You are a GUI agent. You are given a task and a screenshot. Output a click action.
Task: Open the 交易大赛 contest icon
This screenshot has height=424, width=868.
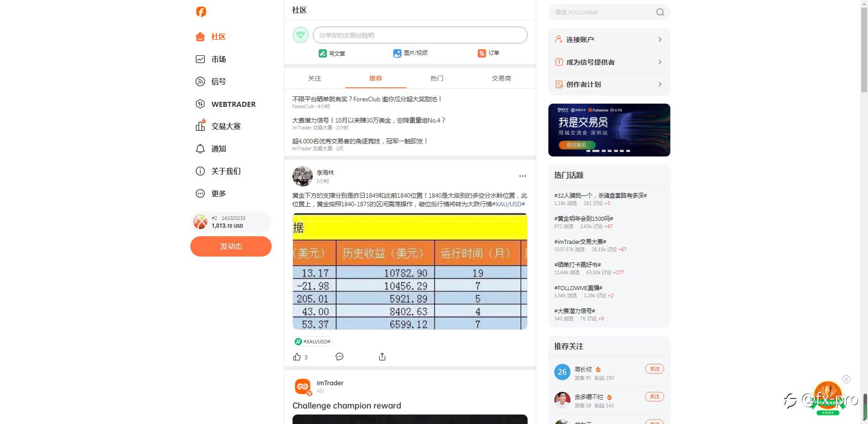click(x=200, y=126)
